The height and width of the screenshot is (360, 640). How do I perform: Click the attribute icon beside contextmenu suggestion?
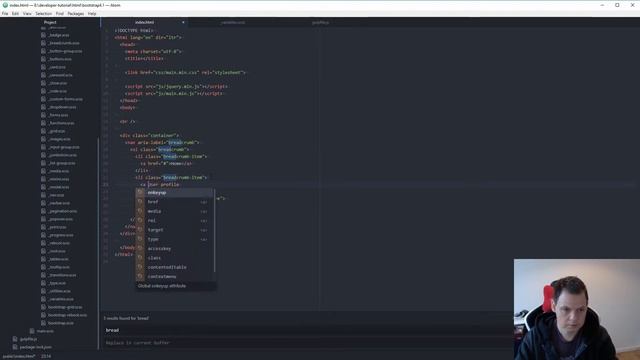coord(140,277)
